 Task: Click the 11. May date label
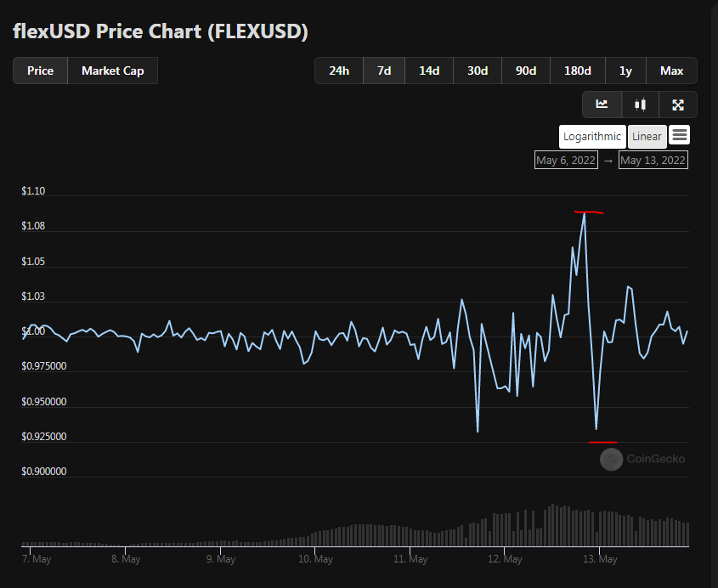click(x=410, y=559)
